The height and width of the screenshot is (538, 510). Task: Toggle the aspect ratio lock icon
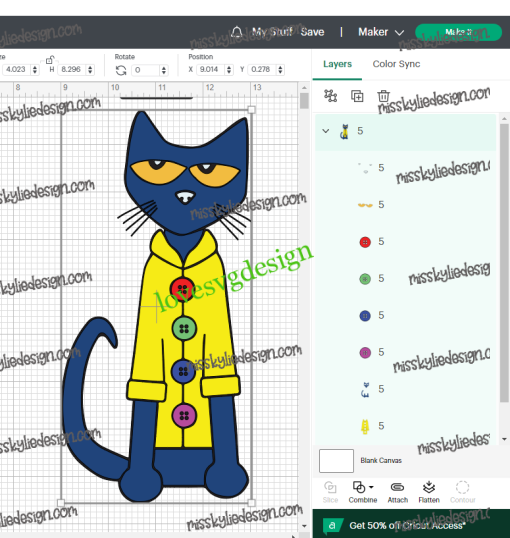pyautogui.click(x=50, y=60)
